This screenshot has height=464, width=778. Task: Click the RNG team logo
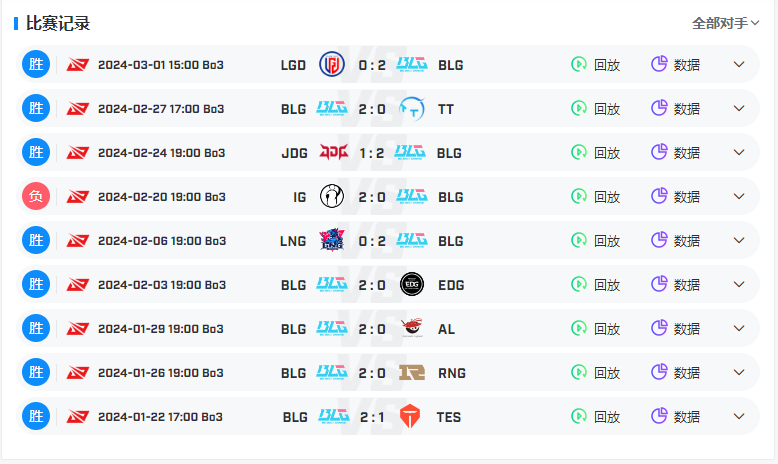[x=412, y=372]
